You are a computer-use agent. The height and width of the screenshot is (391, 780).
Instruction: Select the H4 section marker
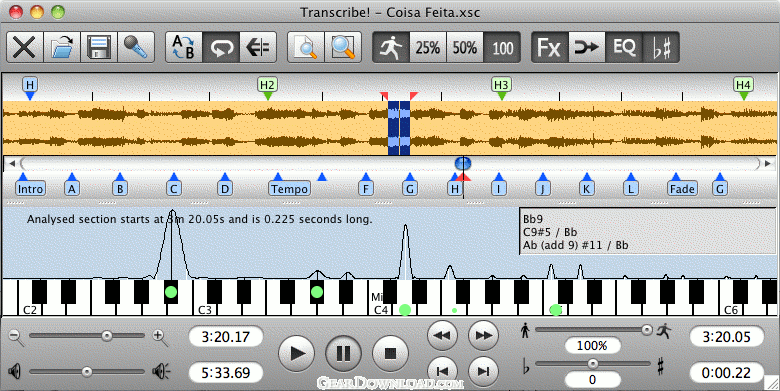click(x=743, y=85)
